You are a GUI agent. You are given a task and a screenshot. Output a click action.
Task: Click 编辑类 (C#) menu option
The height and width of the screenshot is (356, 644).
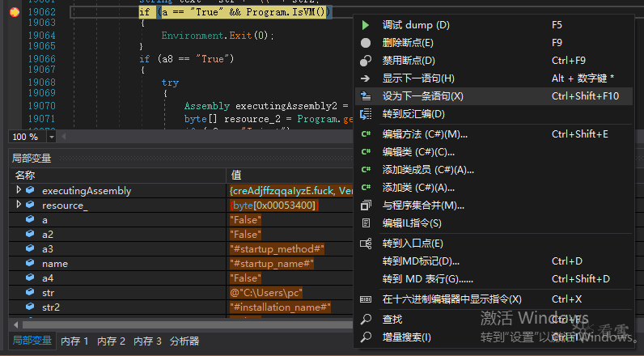coord(419,152)
